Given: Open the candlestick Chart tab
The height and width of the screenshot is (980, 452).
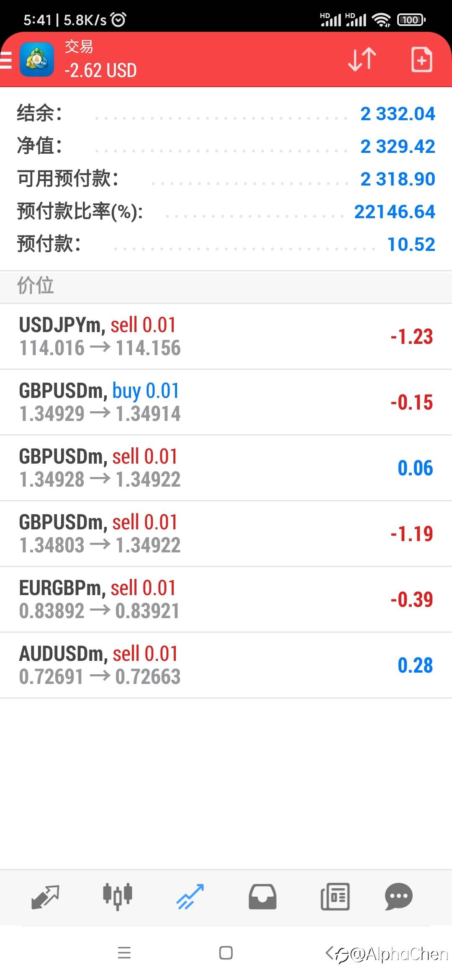Looking at the screenshot, I should 118,897.
